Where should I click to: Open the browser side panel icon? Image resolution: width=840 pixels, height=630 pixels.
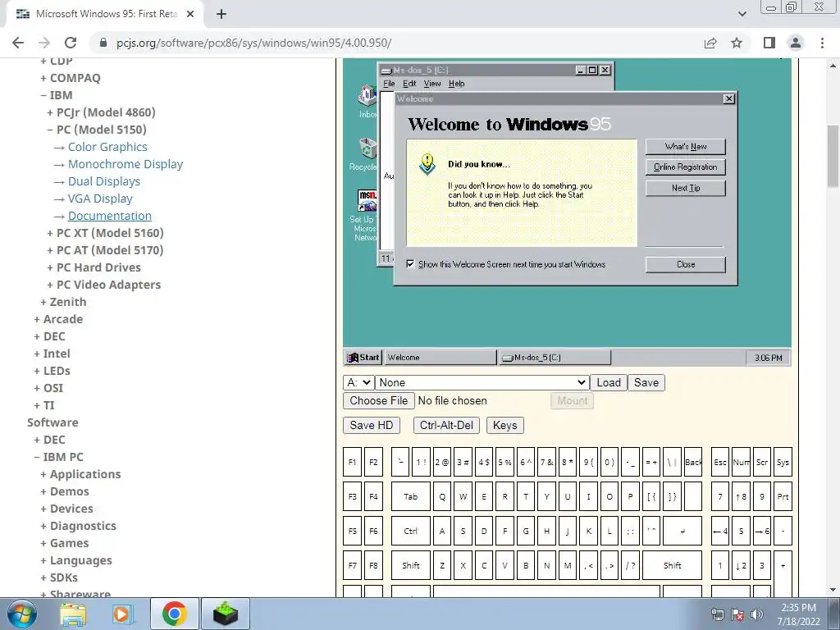pyautogui.click(x=769, y=43)
